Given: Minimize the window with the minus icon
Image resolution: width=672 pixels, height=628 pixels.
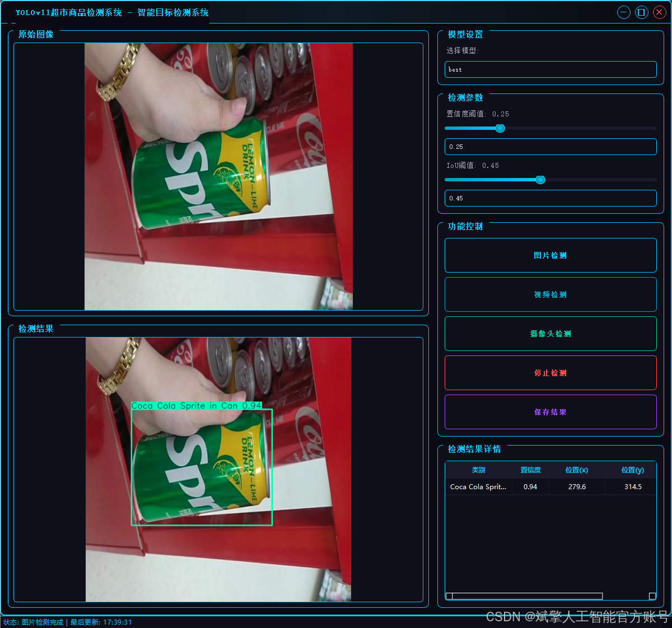Looking at the screenshot, I should click(624, 12).
